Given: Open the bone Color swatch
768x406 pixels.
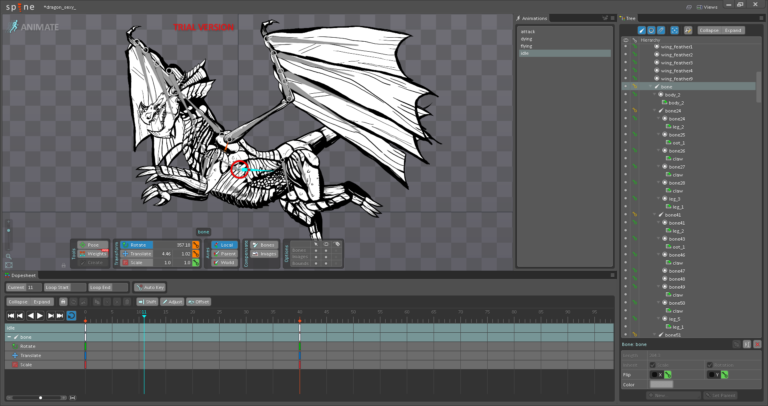Looking at the screenshot, I should (661, 384).
